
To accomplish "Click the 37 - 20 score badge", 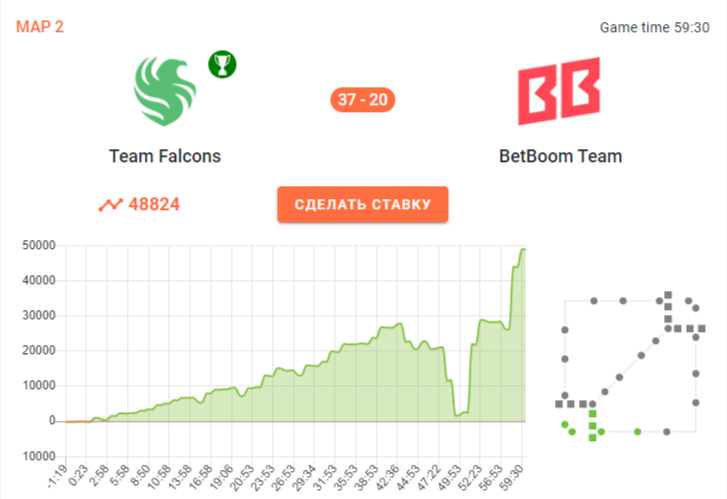I will 363,100.
